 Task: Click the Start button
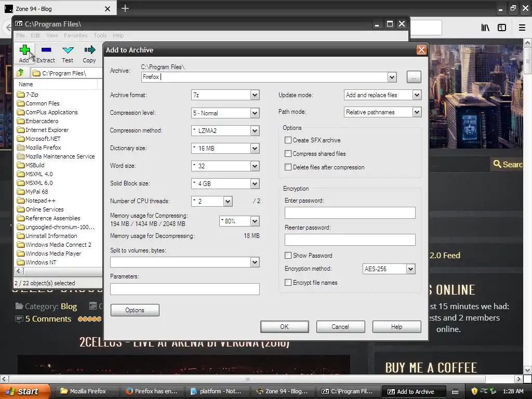[x=24, y=391]
